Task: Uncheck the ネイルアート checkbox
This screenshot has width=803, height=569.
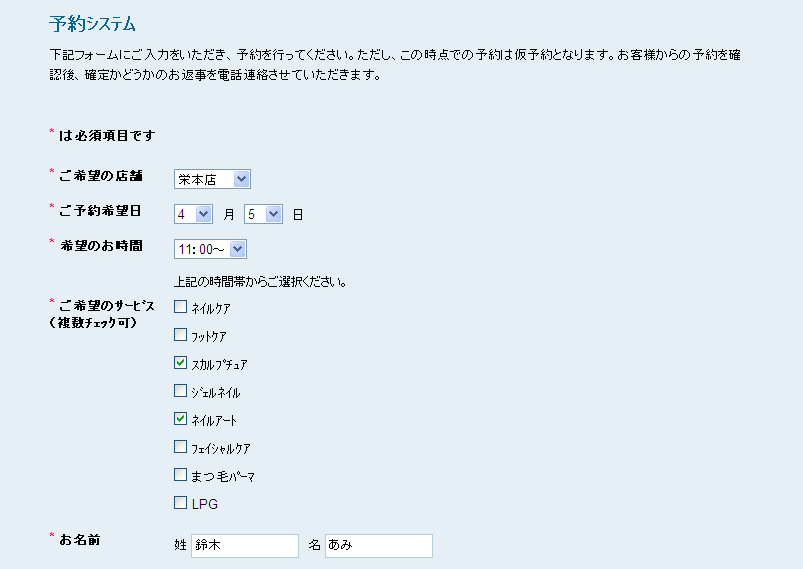Action: coord(180,418)
